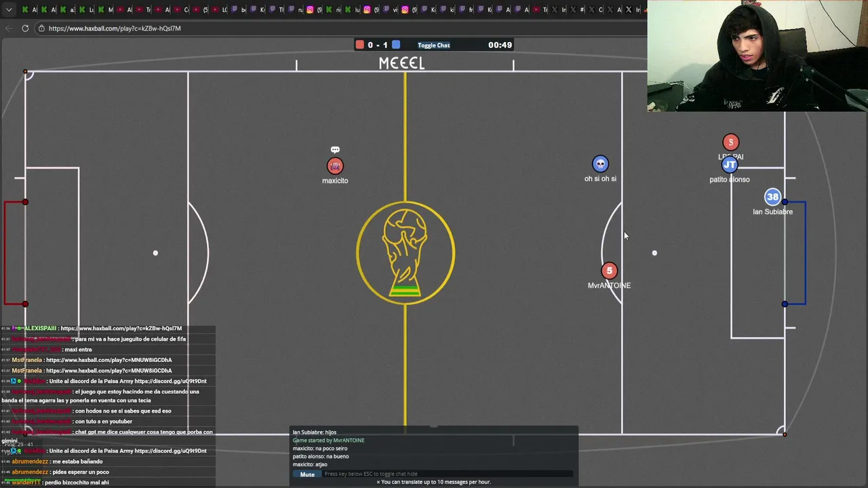This screenshot has width=868, height=488.
Task: Select the JT patito alonso disc
Action: tap(730, 165)
